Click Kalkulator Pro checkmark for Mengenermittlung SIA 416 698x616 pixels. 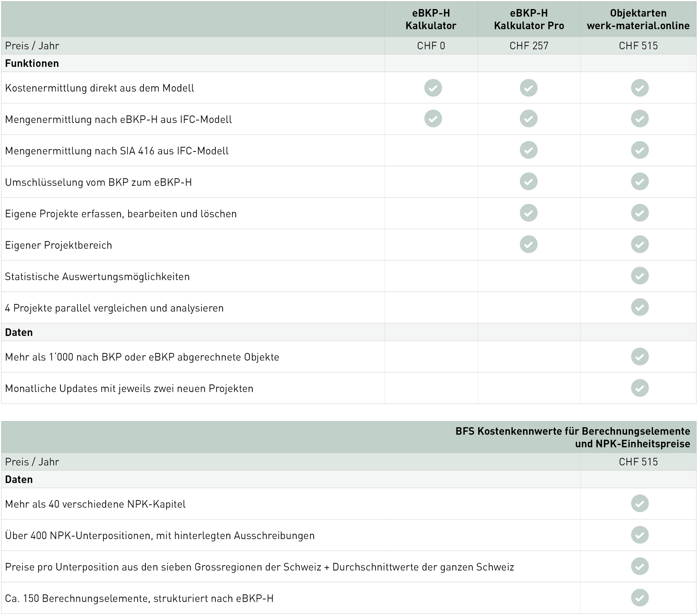(x=529, y=150)
